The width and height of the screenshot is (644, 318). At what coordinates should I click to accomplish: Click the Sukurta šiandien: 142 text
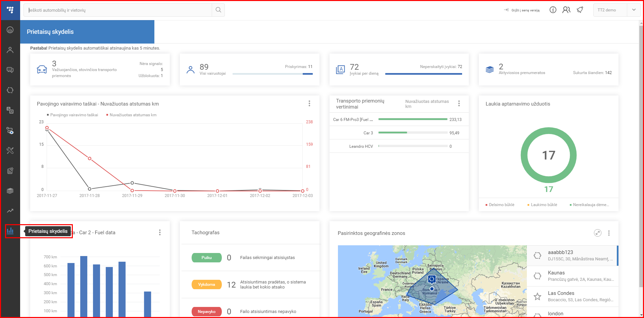click(x=592, y=73)
